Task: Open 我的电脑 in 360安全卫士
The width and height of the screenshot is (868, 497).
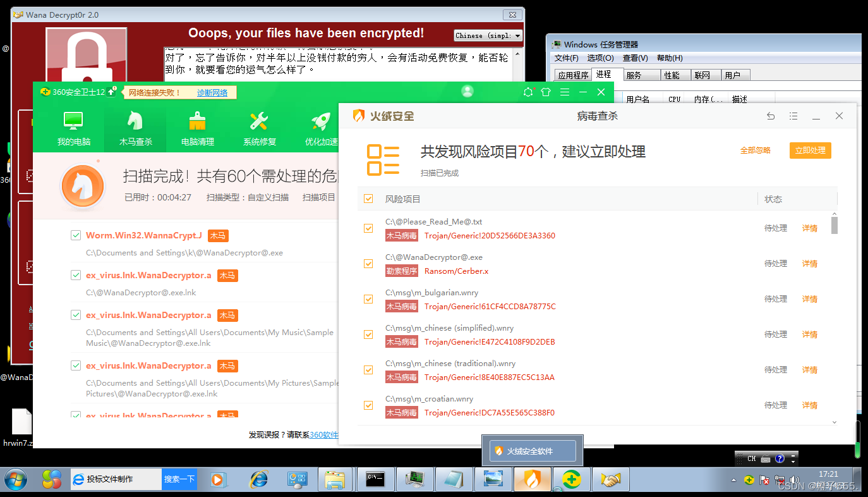Action: point(74,128)
